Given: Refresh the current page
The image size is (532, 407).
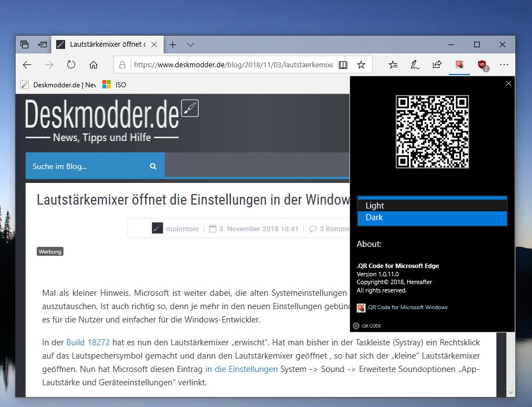Looking at the screenshot, I should click(71, 64).
